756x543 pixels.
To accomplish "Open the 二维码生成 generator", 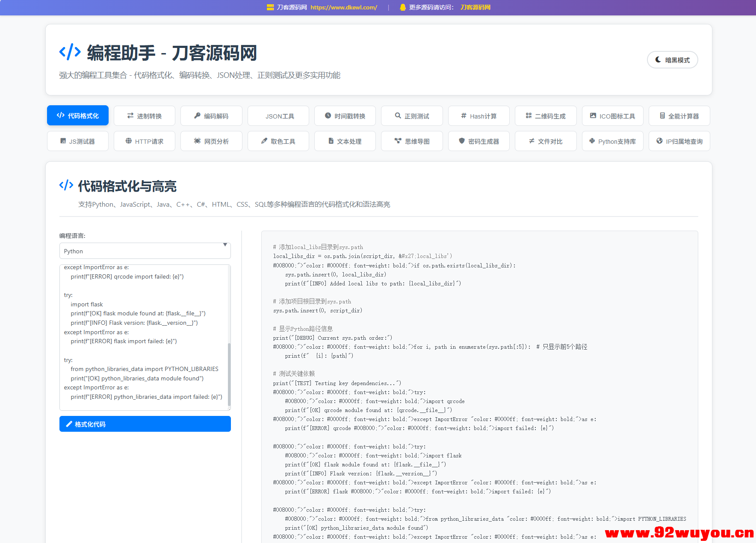I will click(x=545, y=116).
